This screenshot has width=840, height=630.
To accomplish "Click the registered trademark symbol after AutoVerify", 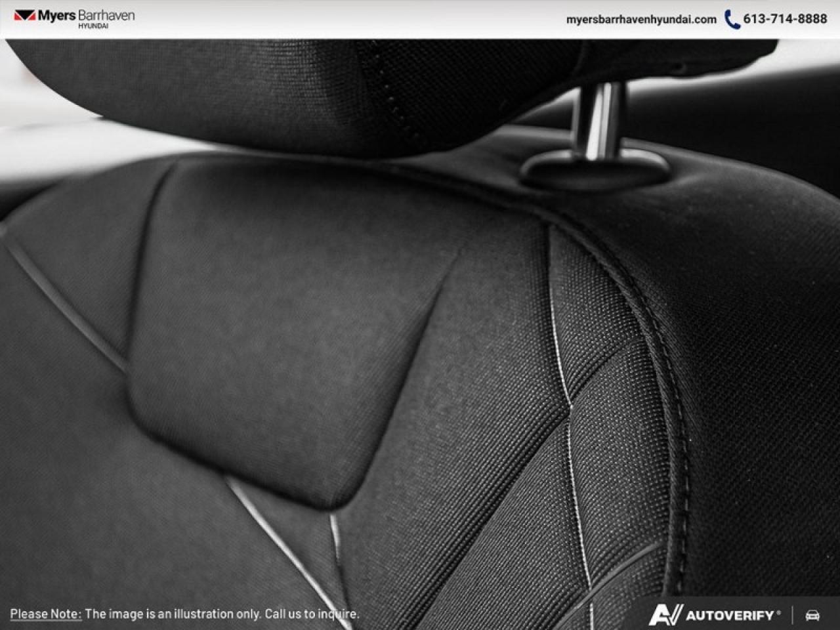I will 779,612.
